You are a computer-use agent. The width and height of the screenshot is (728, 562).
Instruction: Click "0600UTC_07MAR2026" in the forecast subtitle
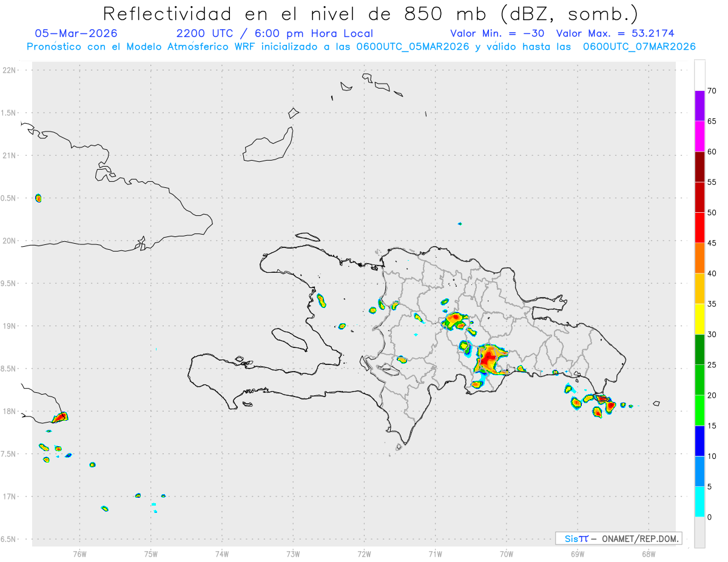tap(639, 47)
